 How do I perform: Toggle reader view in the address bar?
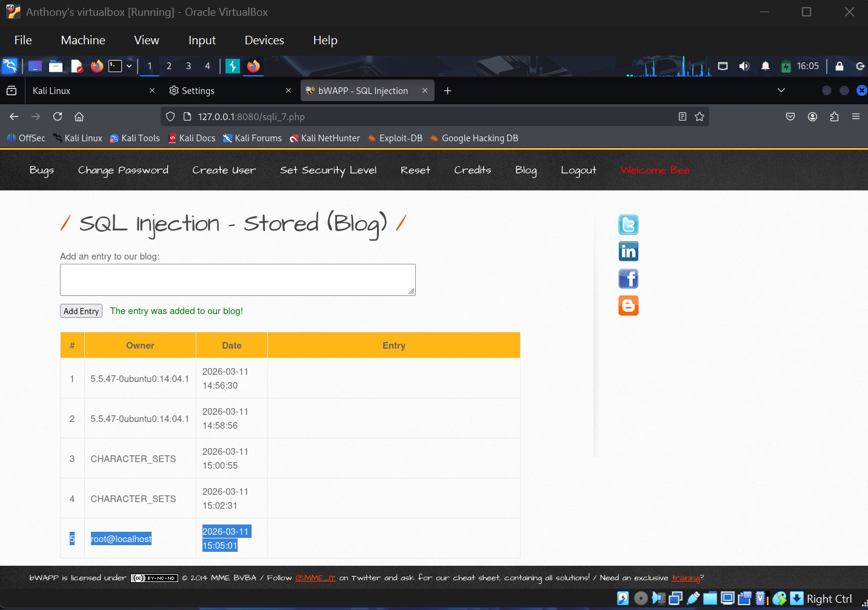click(x=683, y=116)
